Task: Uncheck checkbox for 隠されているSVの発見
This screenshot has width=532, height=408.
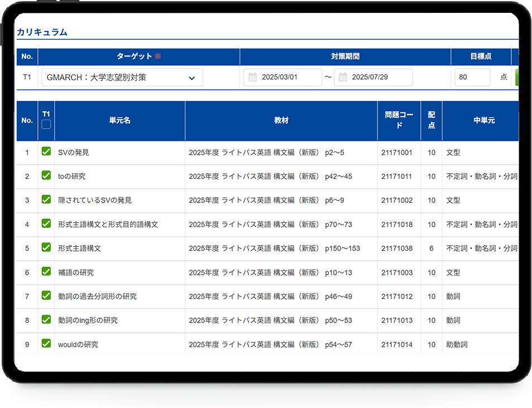Action: (x=46, y=200)
